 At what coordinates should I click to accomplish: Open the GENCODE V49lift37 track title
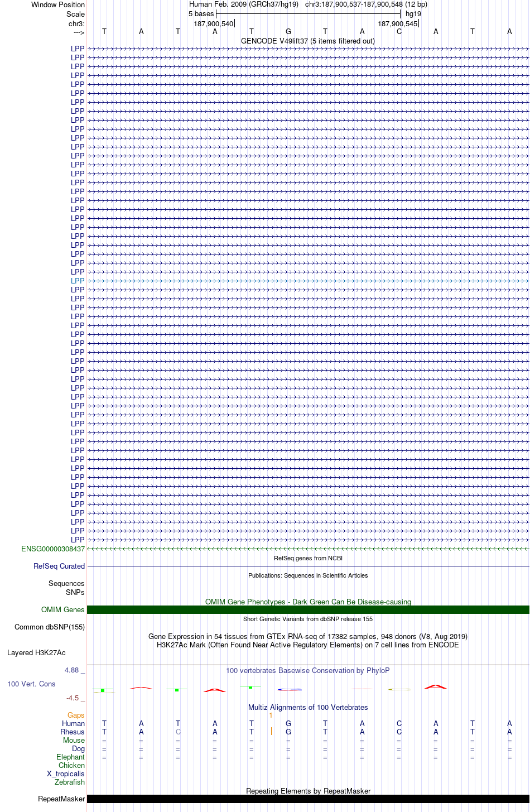coord(308,41)
